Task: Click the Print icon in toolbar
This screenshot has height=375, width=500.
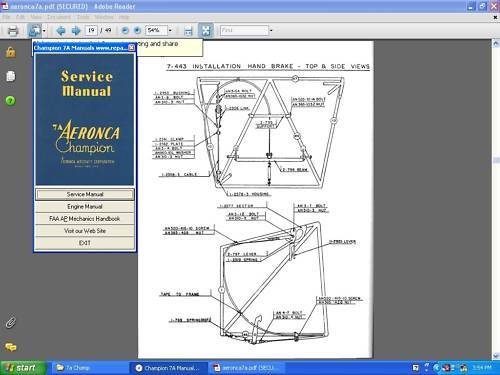Action: (13, 31)
